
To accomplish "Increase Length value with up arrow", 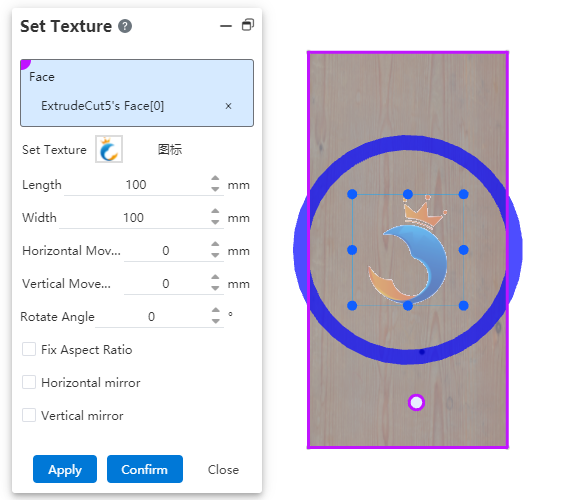I will point(215,178).
